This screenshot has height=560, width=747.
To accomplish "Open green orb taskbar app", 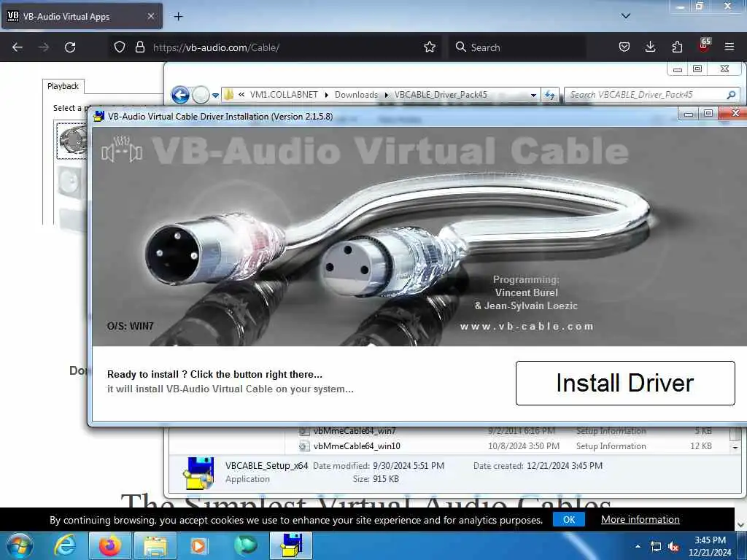I will [245, 545].
